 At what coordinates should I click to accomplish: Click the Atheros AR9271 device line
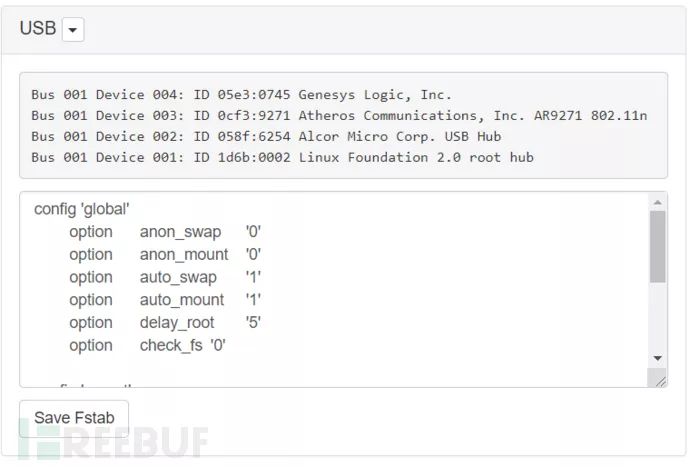(338, 116)
